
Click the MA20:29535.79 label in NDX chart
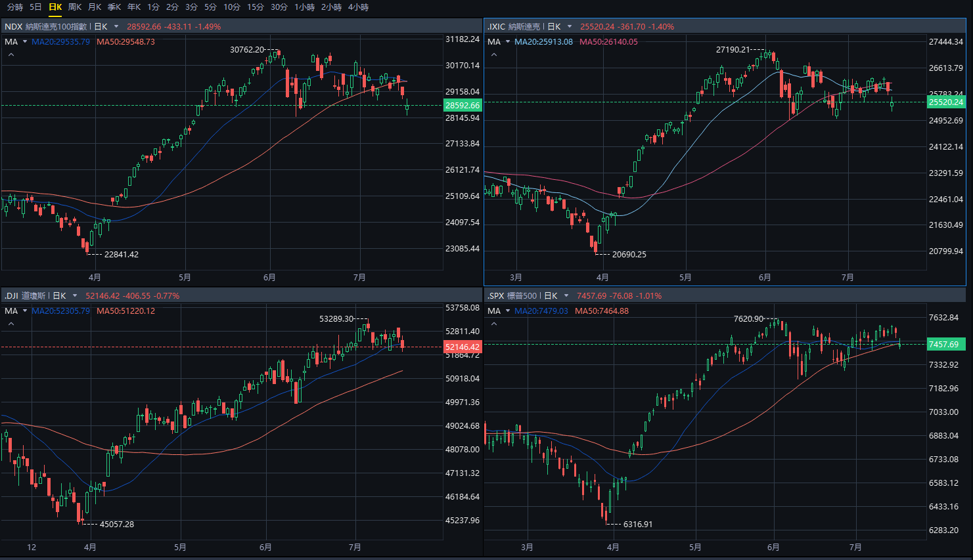(x=60, y=42)
